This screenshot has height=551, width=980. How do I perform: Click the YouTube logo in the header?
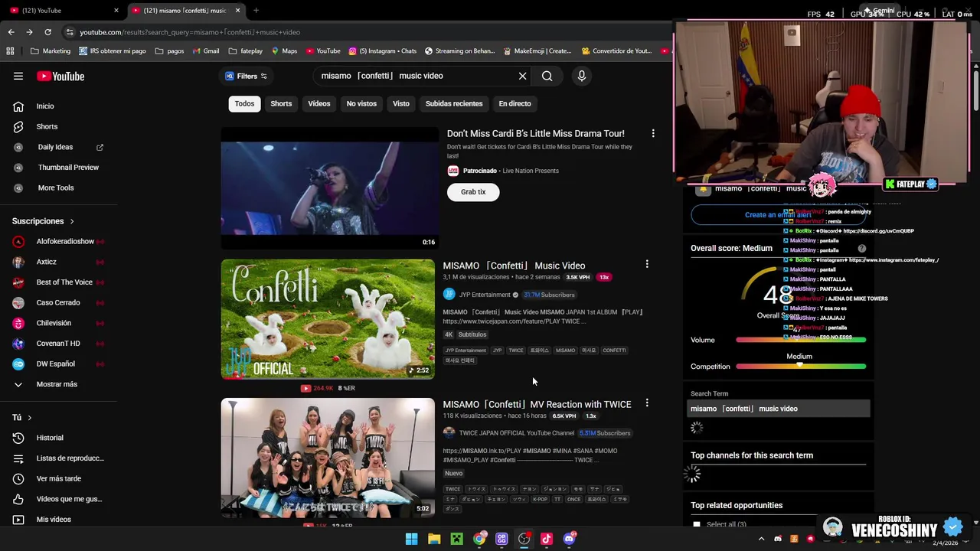click(x=60, y=76)
